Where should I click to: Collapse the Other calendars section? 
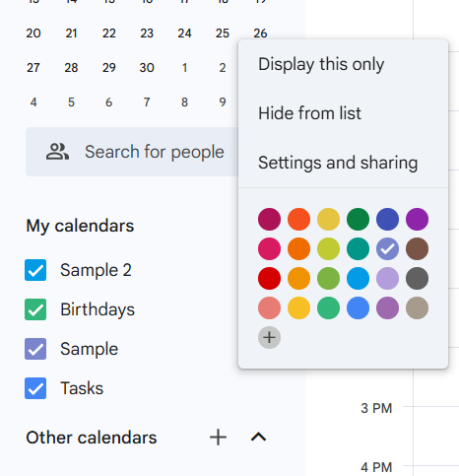259,437
